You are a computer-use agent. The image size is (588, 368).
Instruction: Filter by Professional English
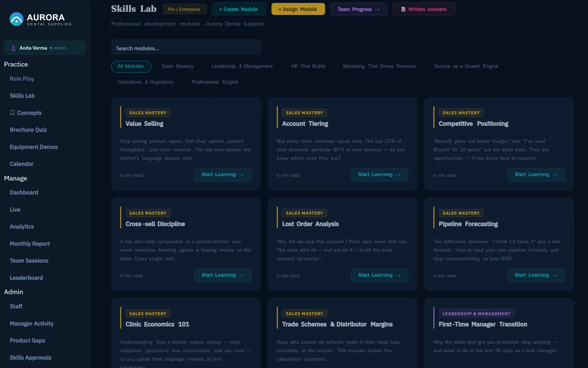pyautogui.click(x=215, y=82)
